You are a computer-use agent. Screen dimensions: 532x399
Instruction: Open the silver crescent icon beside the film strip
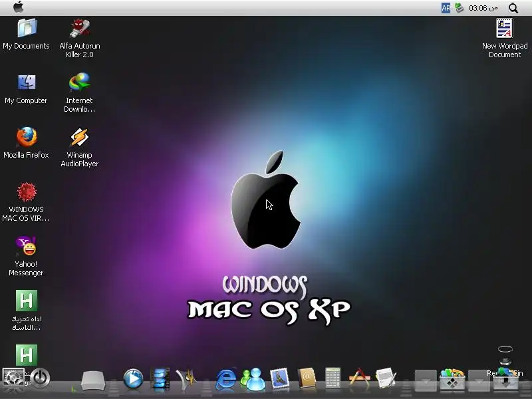click(186, 378)
